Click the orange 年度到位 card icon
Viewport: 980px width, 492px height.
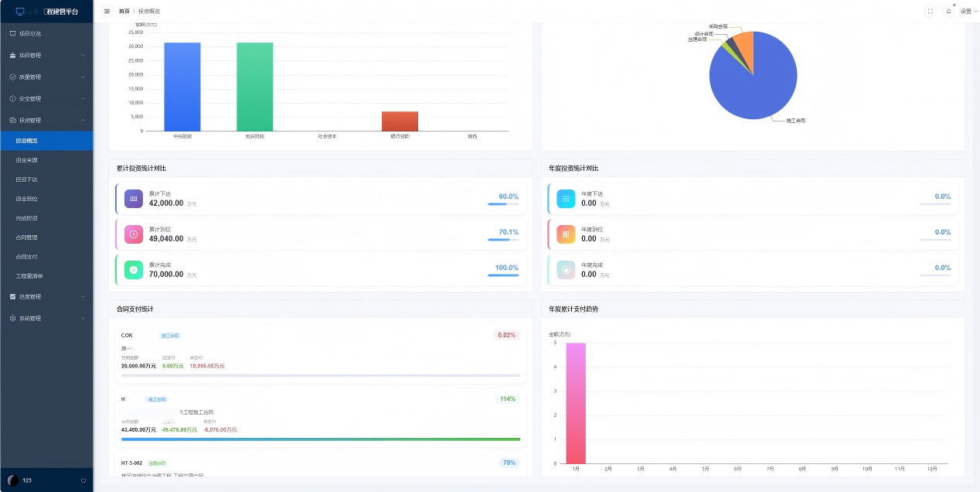(566, 234)
